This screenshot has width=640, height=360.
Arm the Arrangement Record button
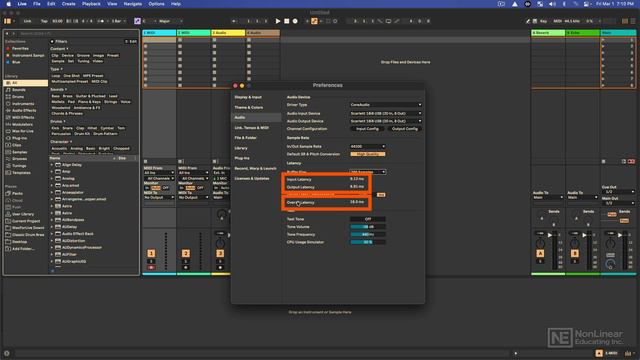coord(295,21)
